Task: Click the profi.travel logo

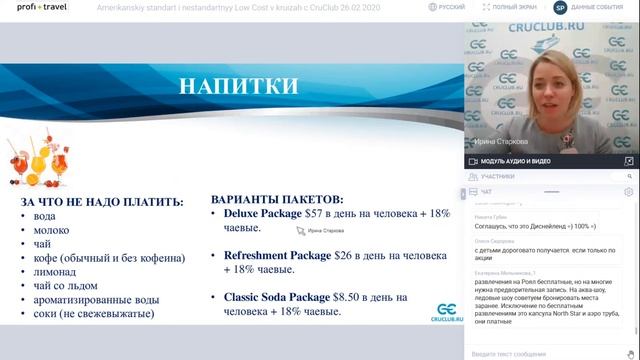Action: (x=42, y=7)
